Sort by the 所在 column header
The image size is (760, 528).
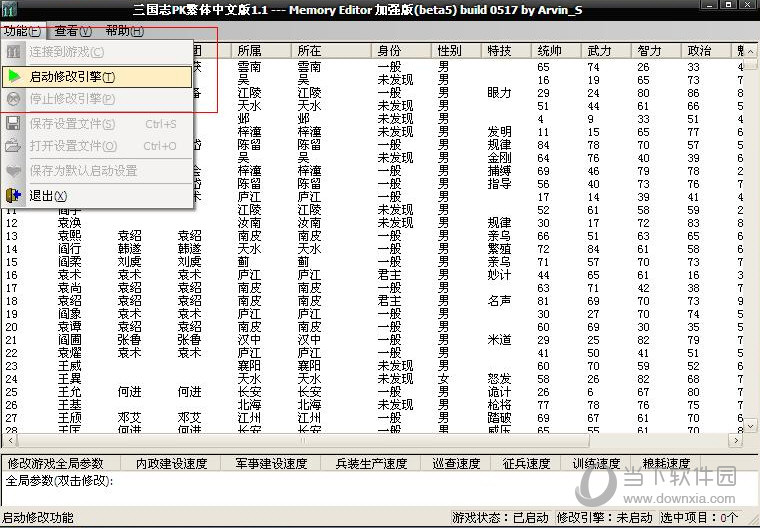[331, 50]
